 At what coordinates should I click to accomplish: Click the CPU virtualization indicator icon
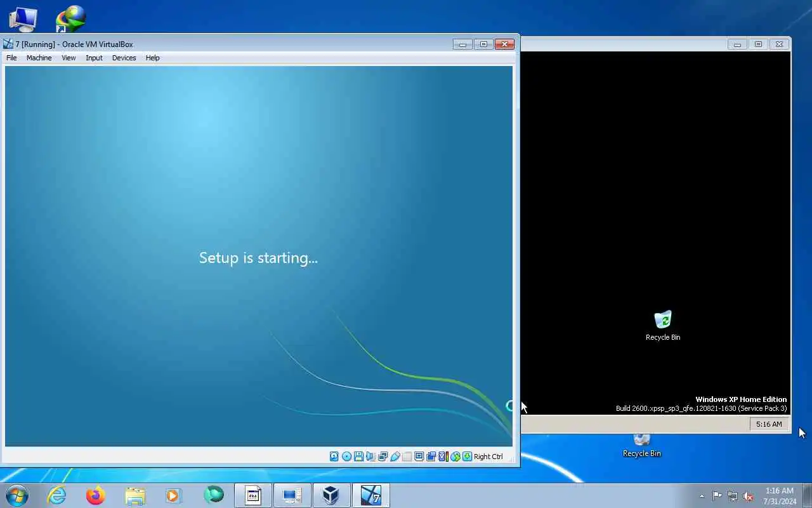pos(443,457)
